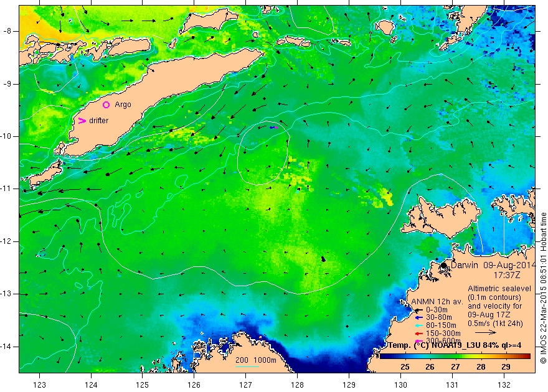This screenshot has height=392, width=548.
Task: Click the '150-300m' depth label
Action: coord(443,334)
